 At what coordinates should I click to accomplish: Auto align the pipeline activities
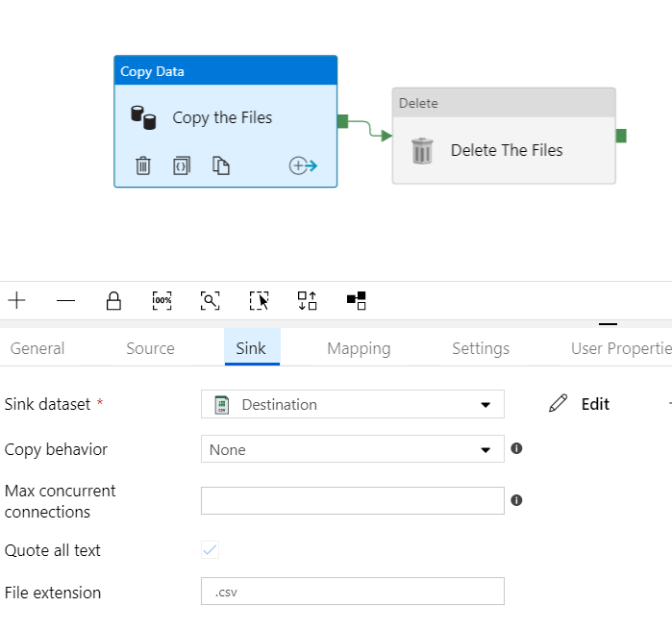(308, 300)
